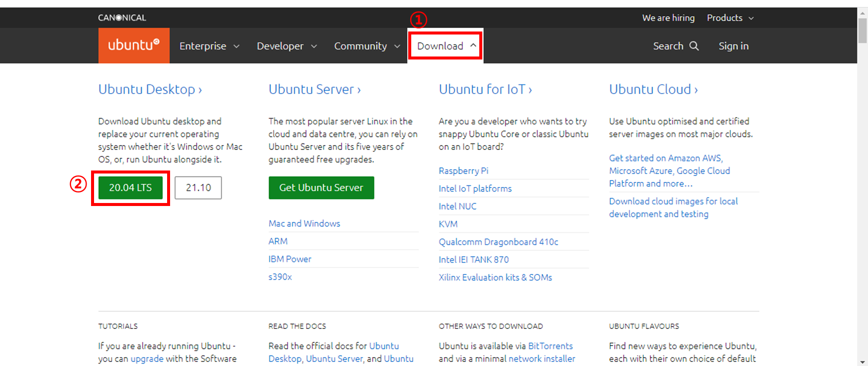The image size is (868, 366).
Task: Expand the Enterprise menu
Action: [x=209, y=46]
